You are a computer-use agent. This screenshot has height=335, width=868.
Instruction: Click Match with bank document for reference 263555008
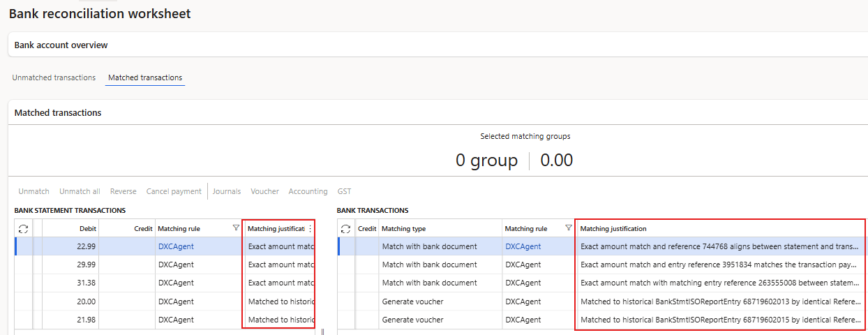click(x=429, y=283)
